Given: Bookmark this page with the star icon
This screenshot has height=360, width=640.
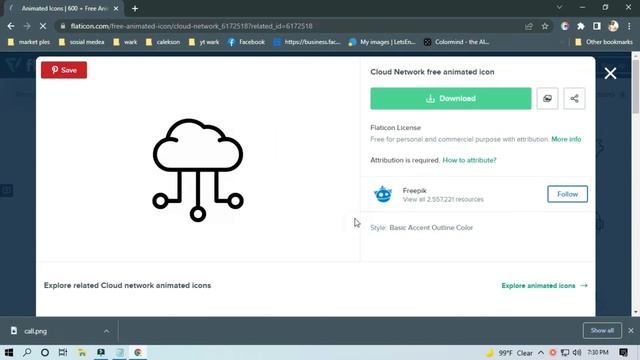Looking at the screenshot, I should [545, 26].
